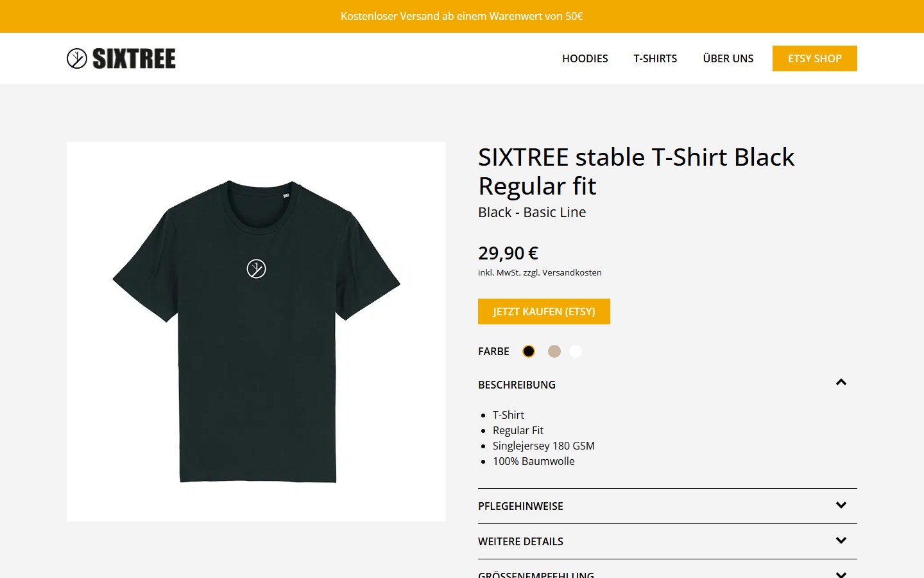The width and height of the screenshot is (924, 578).
Task: Click the price 29,90 €
Action: click(508, 253)
